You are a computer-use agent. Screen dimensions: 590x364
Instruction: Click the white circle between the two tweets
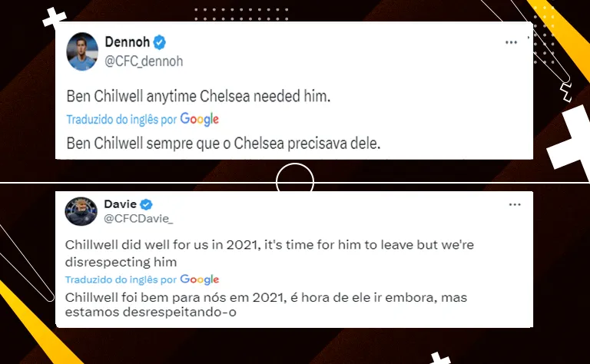pos(295,183)
